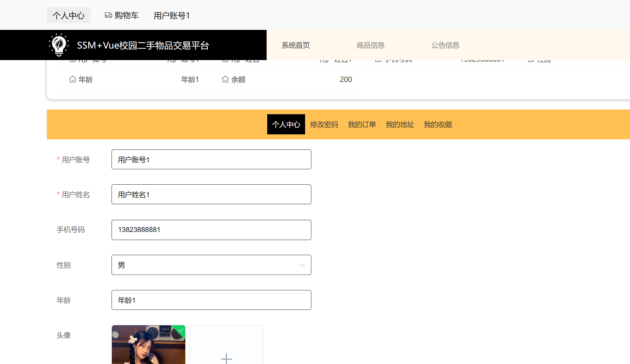Click 用户账号1 link in top bar
Image resolution: width=630 pixels, height=364 pixels.
[172, 15]
